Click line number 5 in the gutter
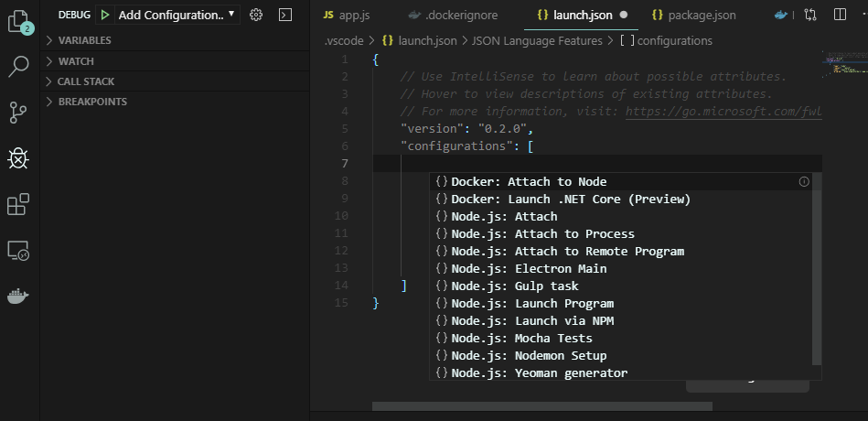868x421 pixels. [x=345, y=128]
